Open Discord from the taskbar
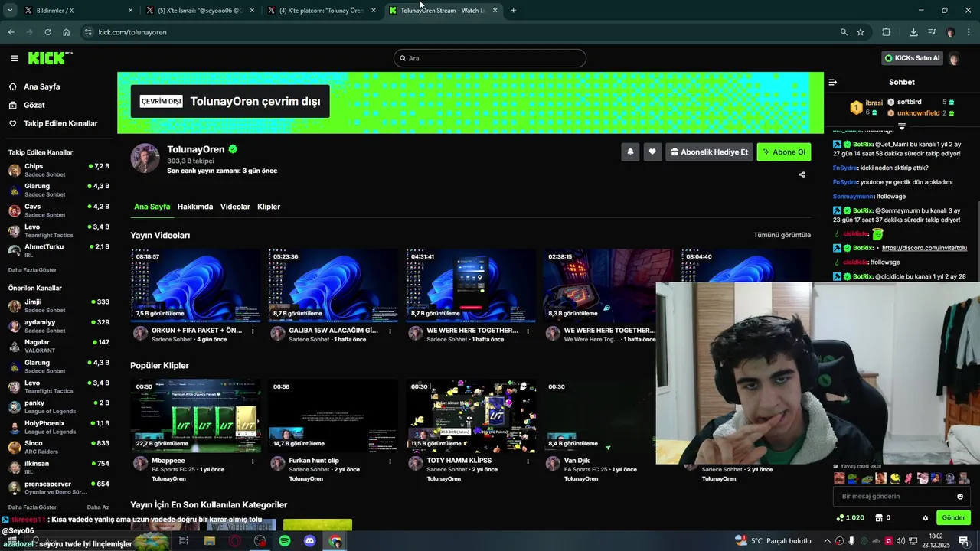 (310, 541)
